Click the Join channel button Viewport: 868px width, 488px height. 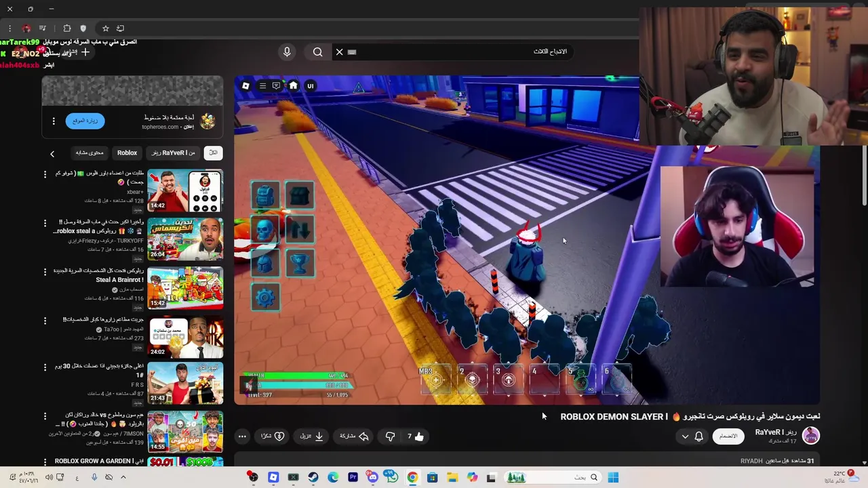pyautogui.click(x=728, y=436)
